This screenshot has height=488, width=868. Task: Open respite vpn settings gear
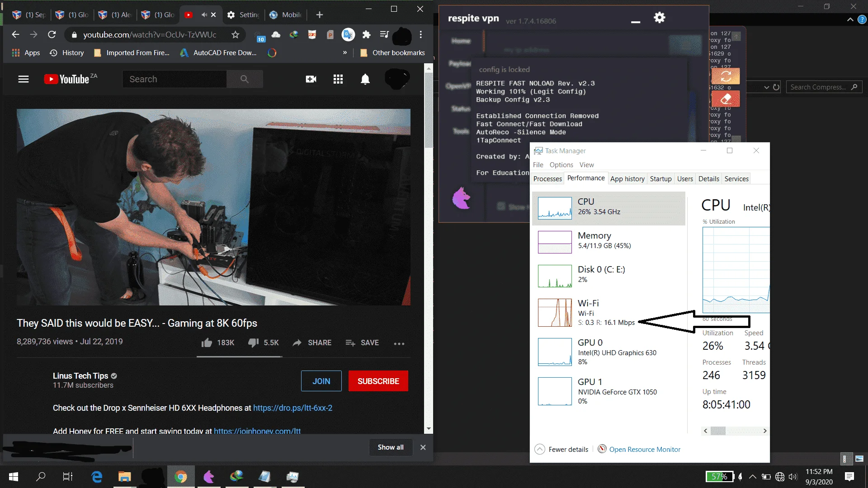click(660, 18)
